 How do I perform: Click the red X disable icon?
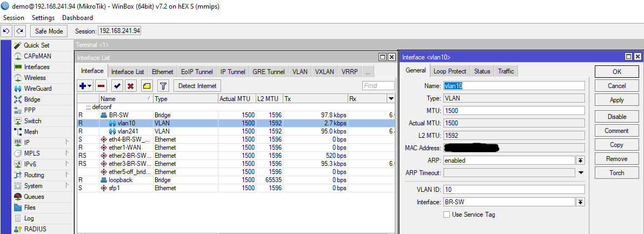[131, 86]
